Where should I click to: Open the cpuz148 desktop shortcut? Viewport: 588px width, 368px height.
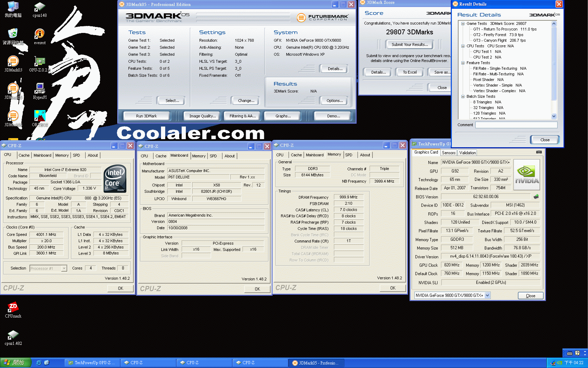[40, 9]
